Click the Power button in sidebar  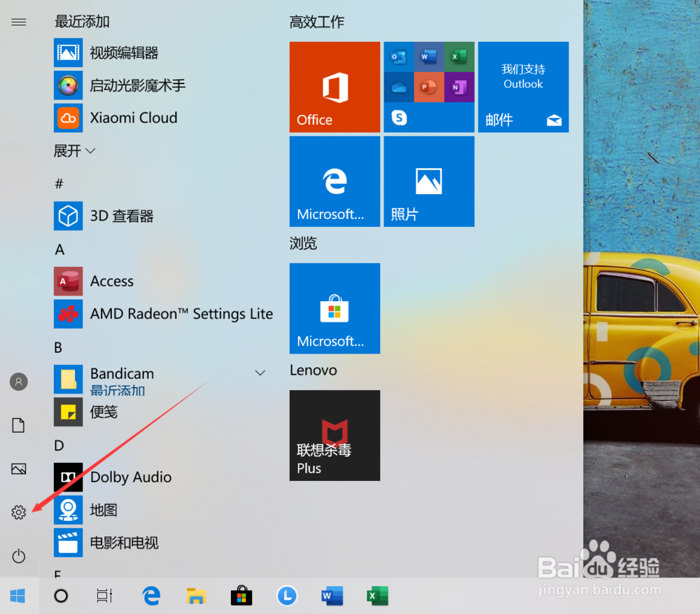(x=18, y=556)
